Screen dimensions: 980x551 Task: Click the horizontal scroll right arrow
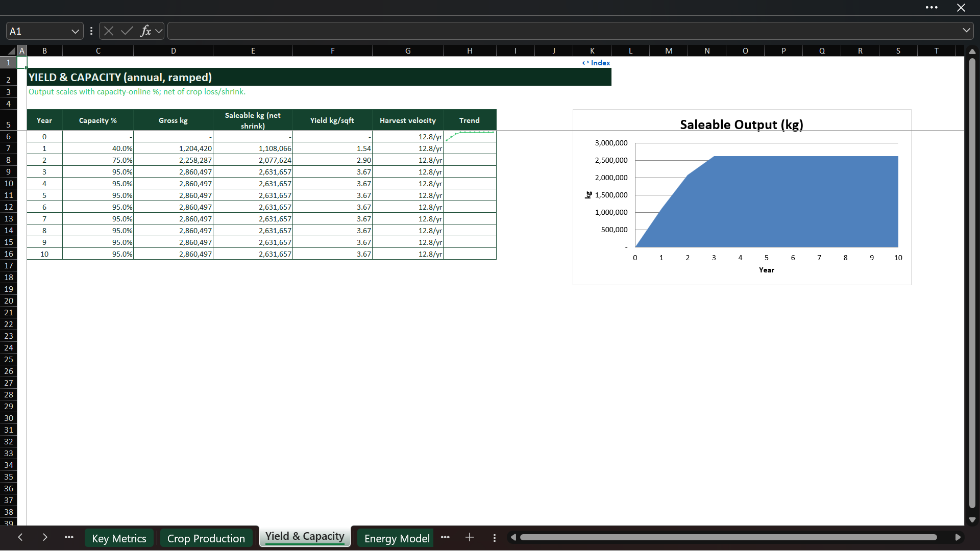[958, 537]
